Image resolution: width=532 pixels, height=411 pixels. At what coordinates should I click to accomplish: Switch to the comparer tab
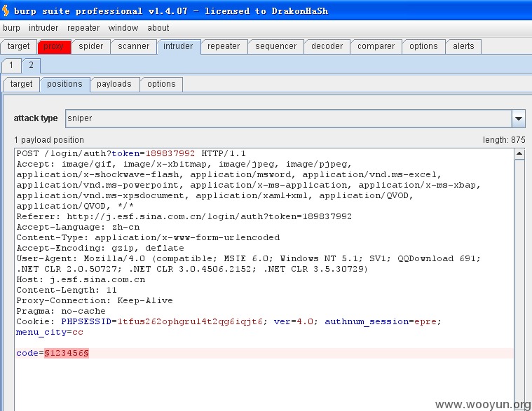point(376,46)
